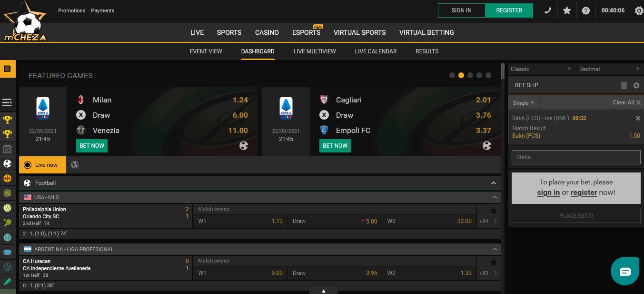This screenshot has width=644, height=294.
Task: Open the RESULTS tab
Action: click(x=427, y=51)
